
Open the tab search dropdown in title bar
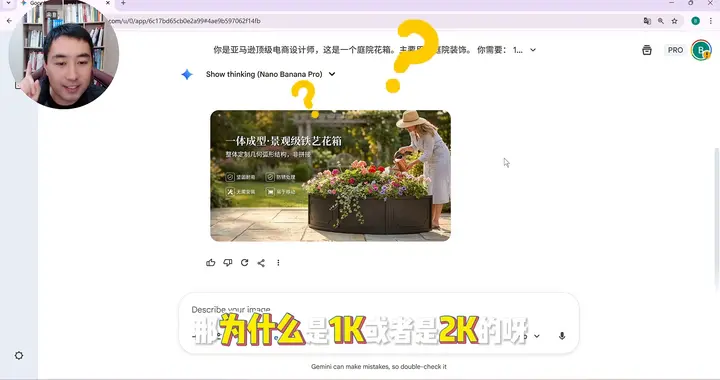tap(8, 3)
